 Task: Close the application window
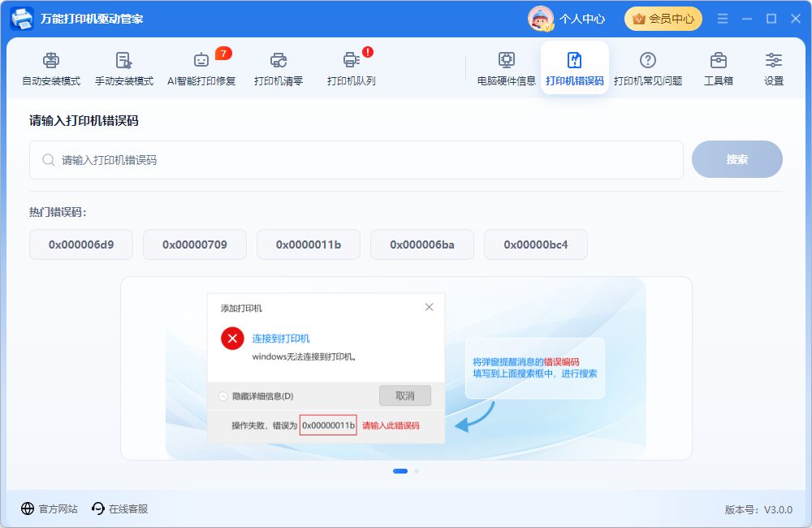796,19
